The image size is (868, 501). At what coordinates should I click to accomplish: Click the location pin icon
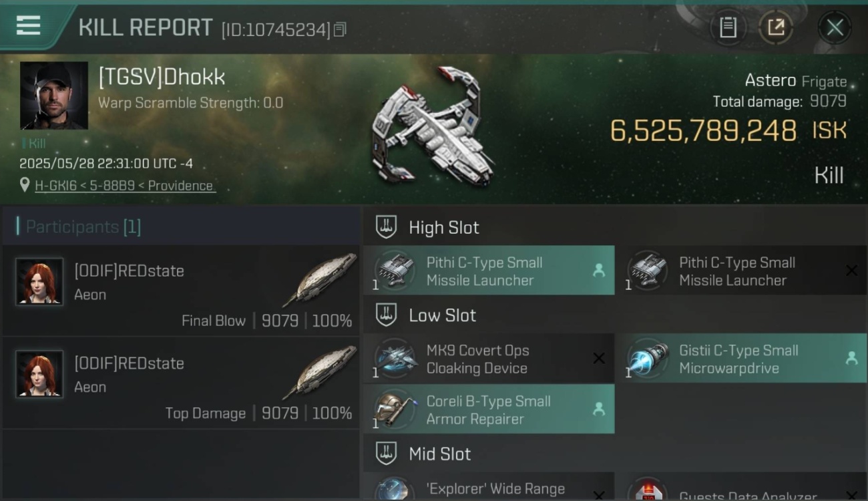click(25, 185)
